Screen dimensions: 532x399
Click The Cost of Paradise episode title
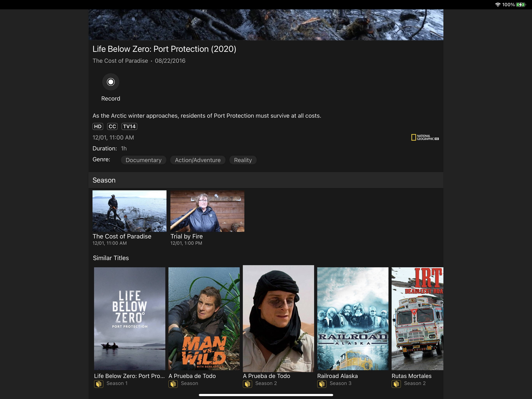122,236
